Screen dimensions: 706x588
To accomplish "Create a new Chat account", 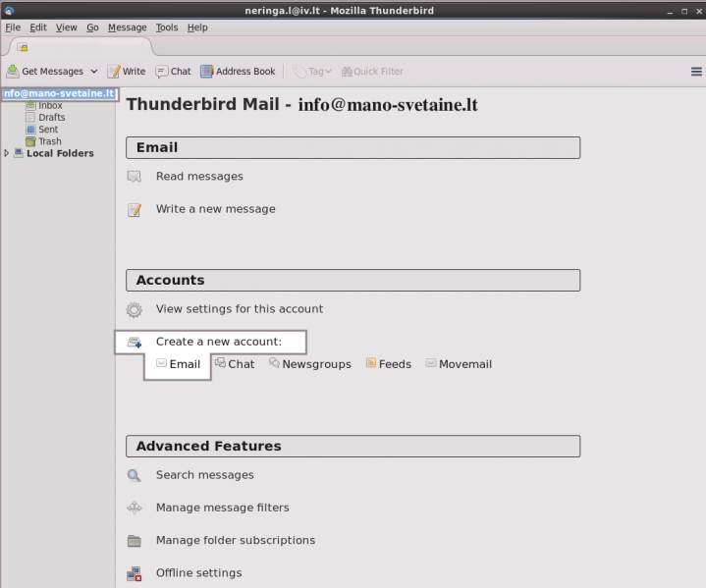I will [x=235, y=364].
